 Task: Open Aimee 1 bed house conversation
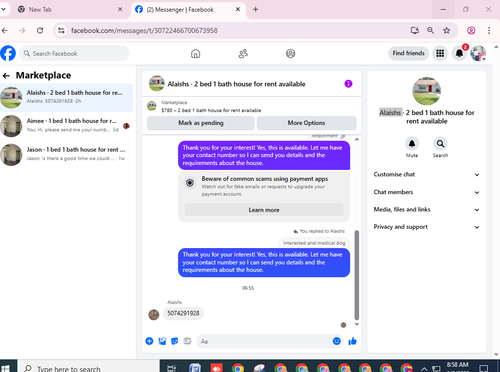pyautogui.click(x=66, y=126)
